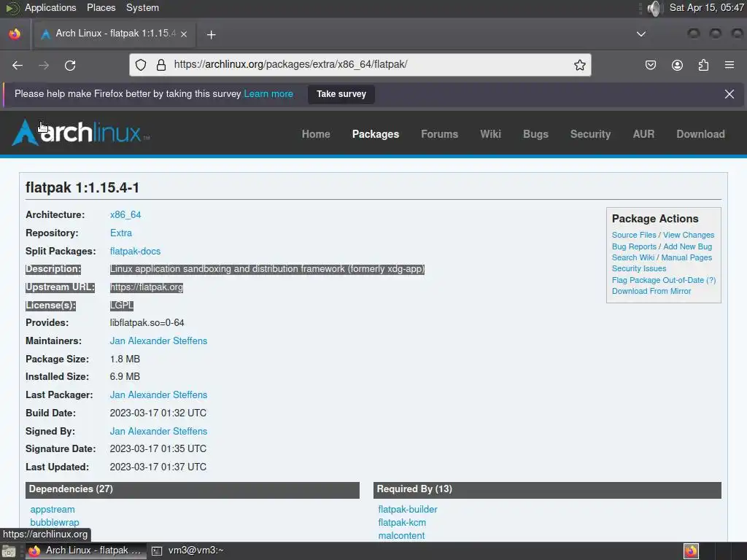Screen dimensions: 747x560
Task: Open Signed By link Jan Alexander Steffens
Action: point(158,431)
